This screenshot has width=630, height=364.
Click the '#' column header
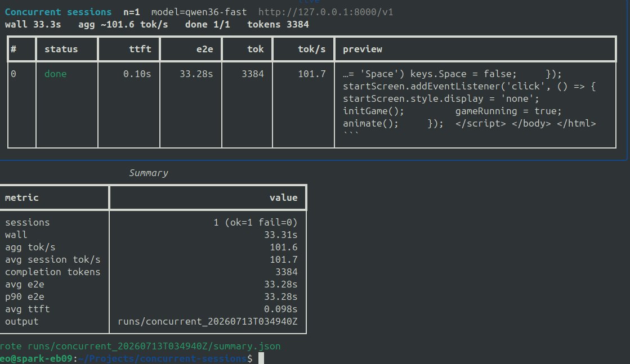click(x=14, y=49)
